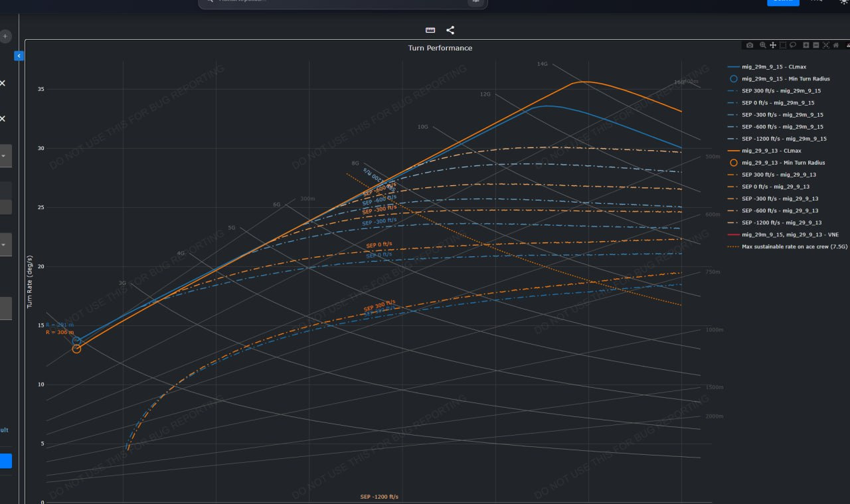
Task: Click the Autoscale icon in the modebar
Action: (826, 45)
